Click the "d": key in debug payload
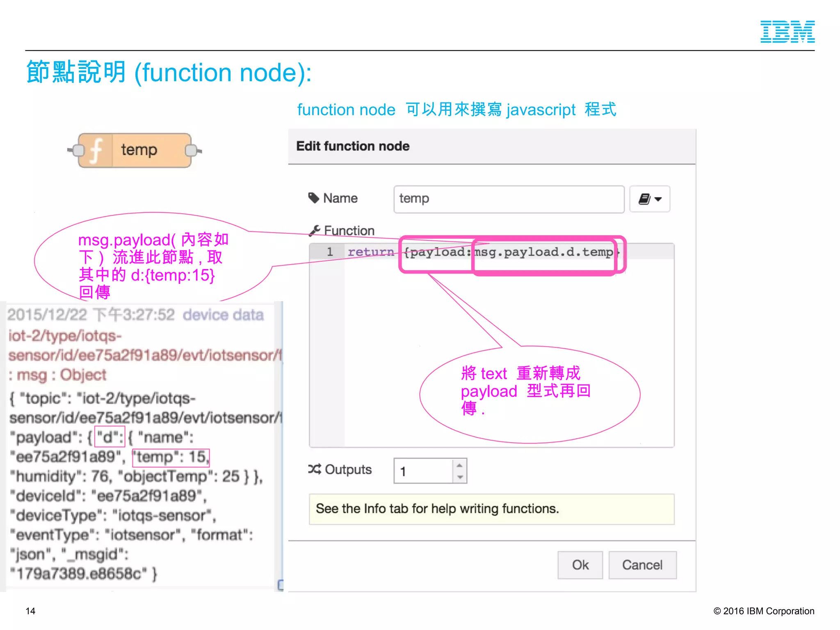 pos(110,437)
